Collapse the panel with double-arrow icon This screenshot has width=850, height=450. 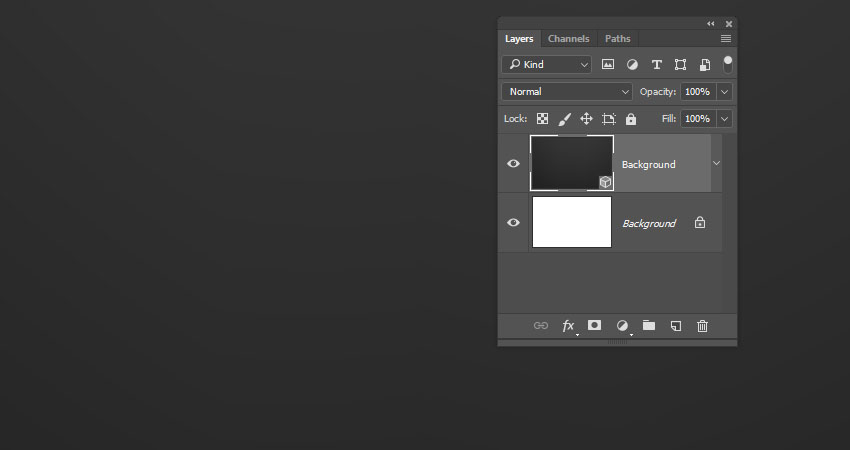point(711,24)
